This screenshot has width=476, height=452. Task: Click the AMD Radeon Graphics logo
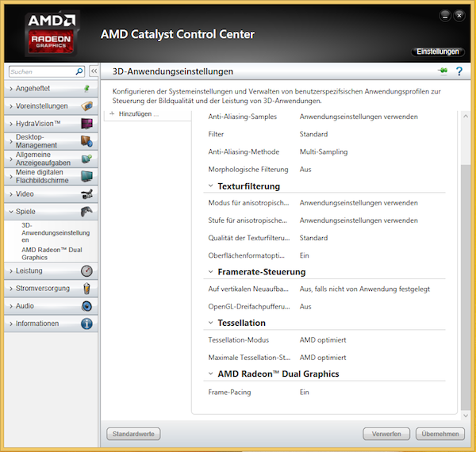pyautogui.click(x=52, y=33)
